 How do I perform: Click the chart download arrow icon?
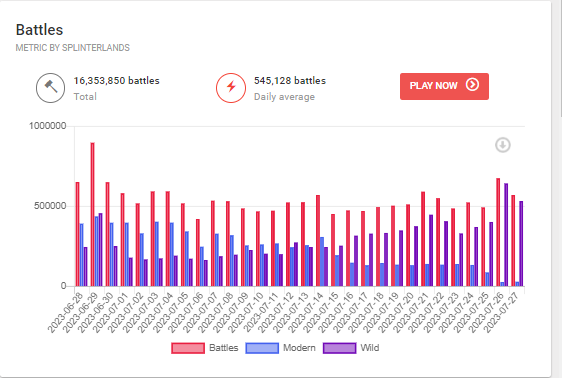click(x=503, y=145)
